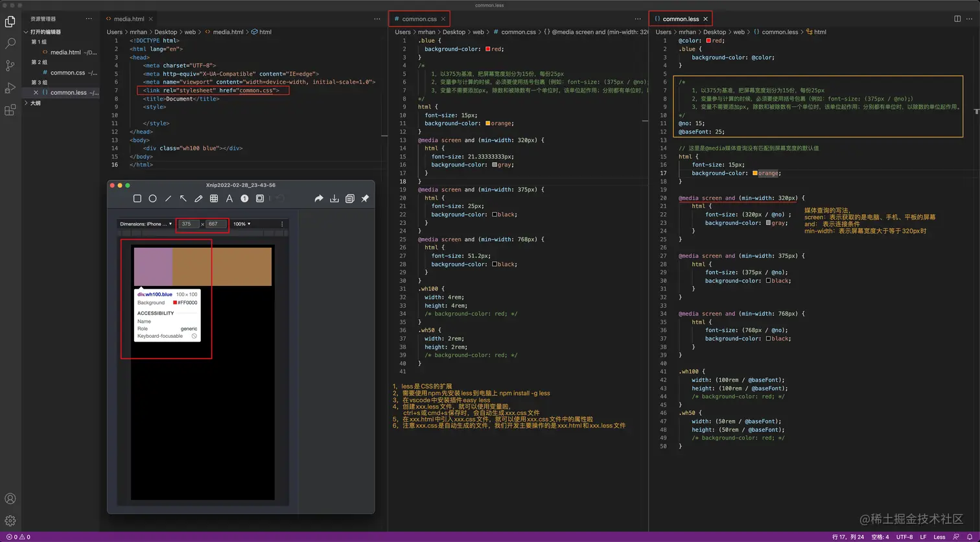
Task: Select the rectangle tool in Xnip toolbar
Action: pos(137,198)
